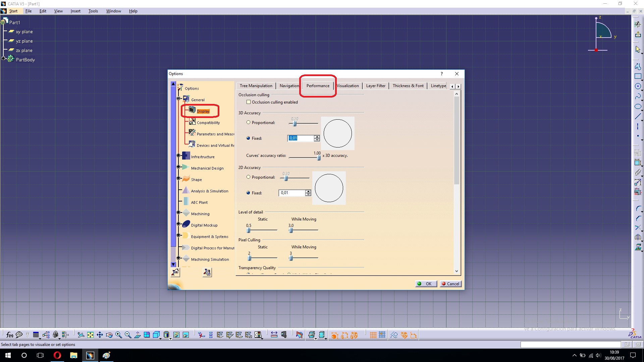
Task: Enable Occlusion culling enabled checkbox
Action: [249, 102]
